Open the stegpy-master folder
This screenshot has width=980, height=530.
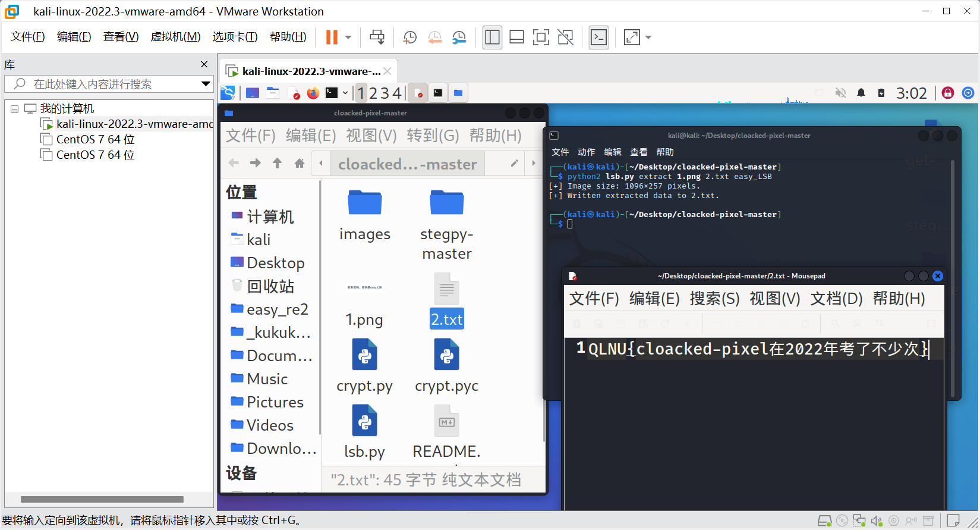(447, 225)
